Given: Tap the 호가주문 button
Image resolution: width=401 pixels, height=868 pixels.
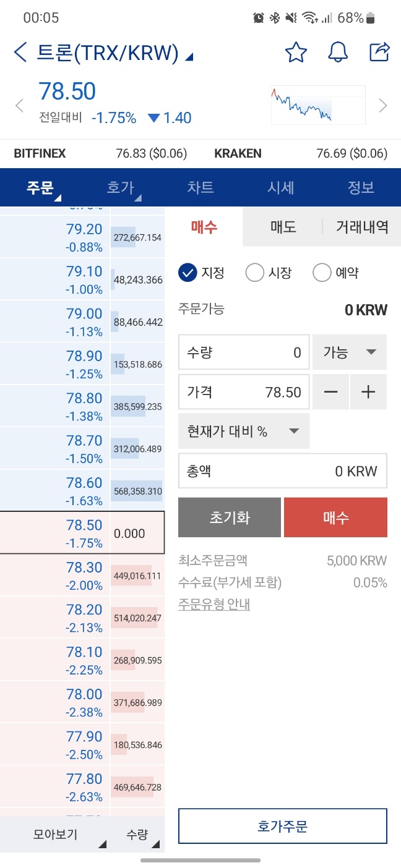Looking at the screenshot, I should coord(283,826).
